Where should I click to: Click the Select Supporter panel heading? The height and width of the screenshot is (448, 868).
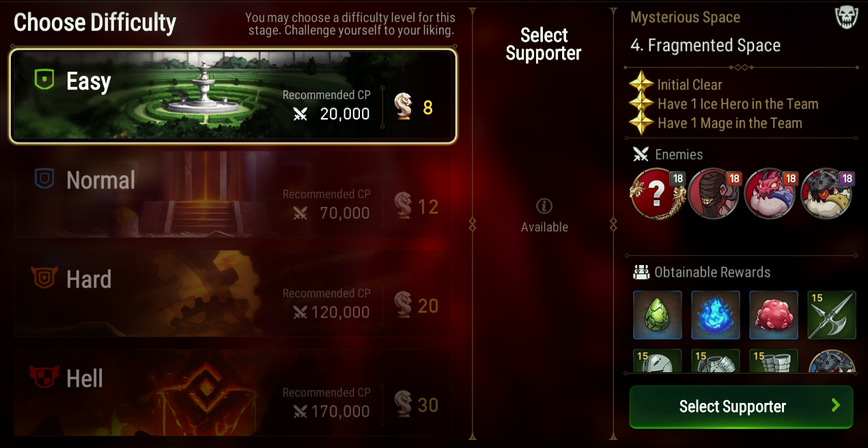tap(544, 44)
